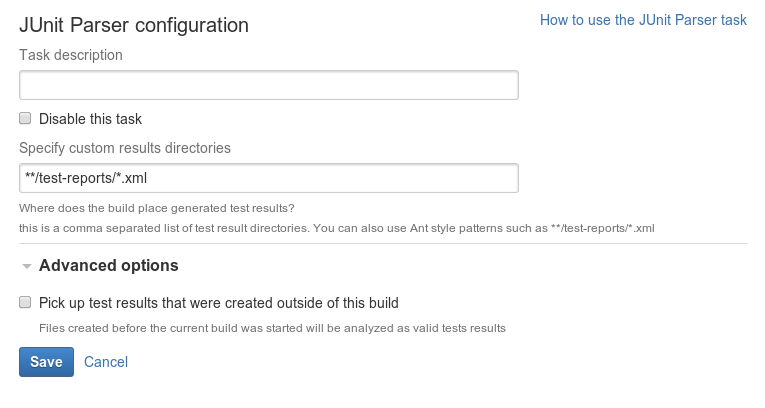Focus the custom results directories field
Viewport: 765px width, 408px height.
[269, 178]
